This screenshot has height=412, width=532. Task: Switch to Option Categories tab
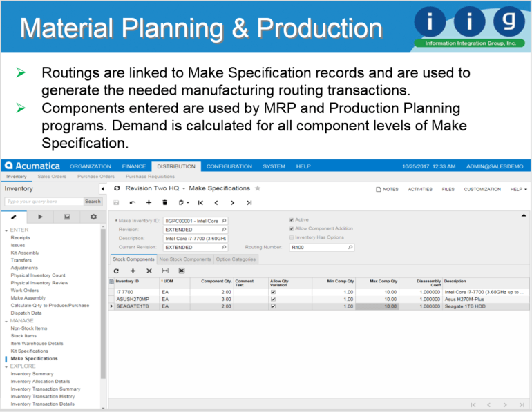tap(236, 259)
